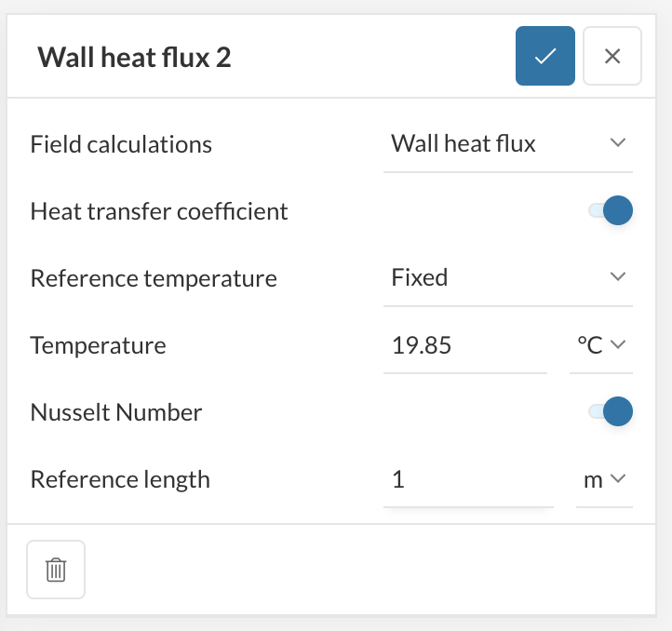Screen dimensions: 672x631
Task: Expand the °C temperature unit selector
Action: coord(600,345)
